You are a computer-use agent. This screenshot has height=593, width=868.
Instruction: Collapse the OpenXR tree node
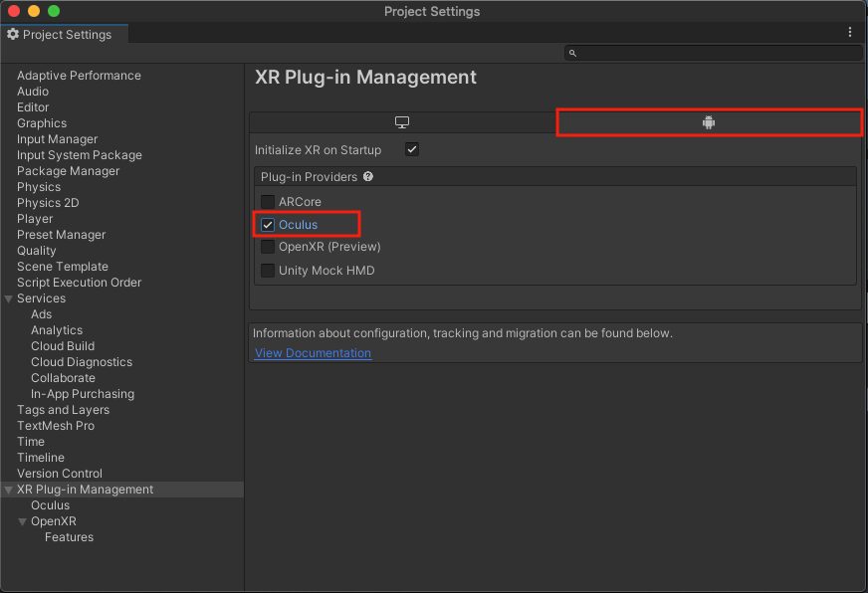point(23,521)
